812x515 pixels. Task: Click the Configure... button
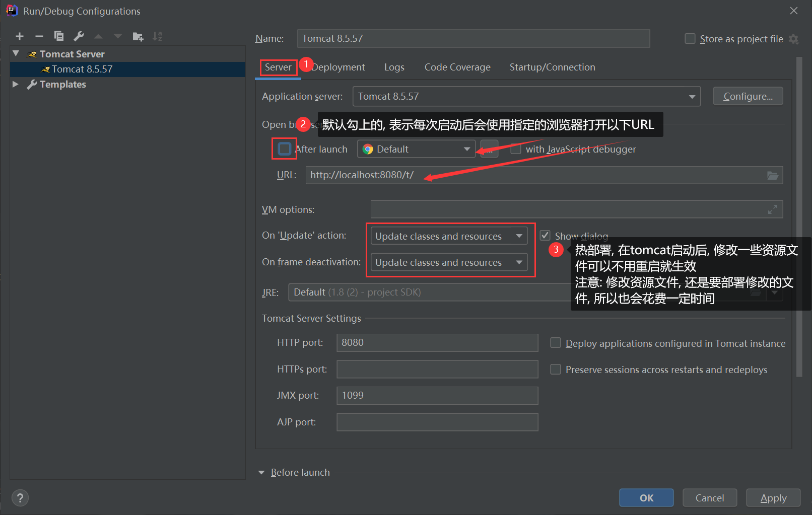coord(748,96)
